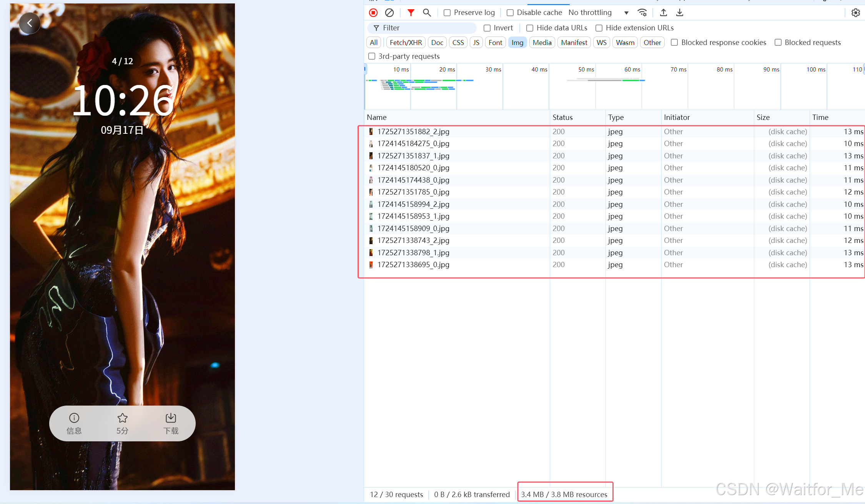The width and height of the screenshot is (865, 504).
Task: Filter by Fetch/XHR requests
Action: click(406, 42)
